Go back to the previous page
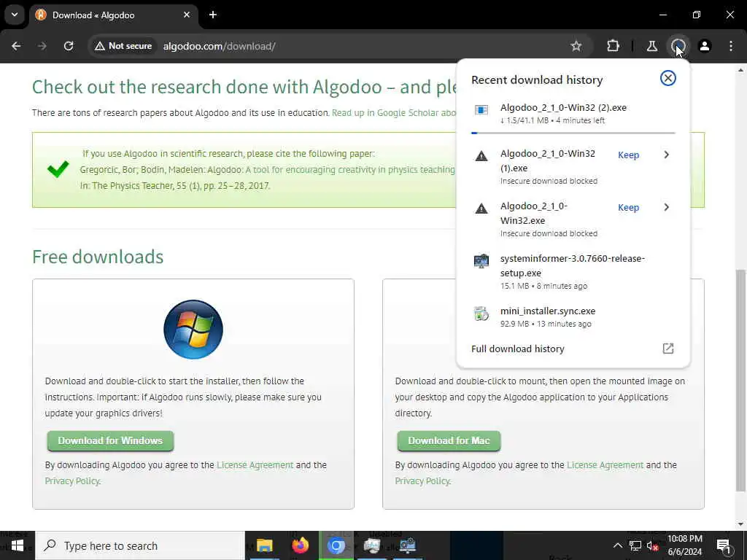Image resolution: width=747 pixels, height=560 pixels. click(x=16, y=46)
